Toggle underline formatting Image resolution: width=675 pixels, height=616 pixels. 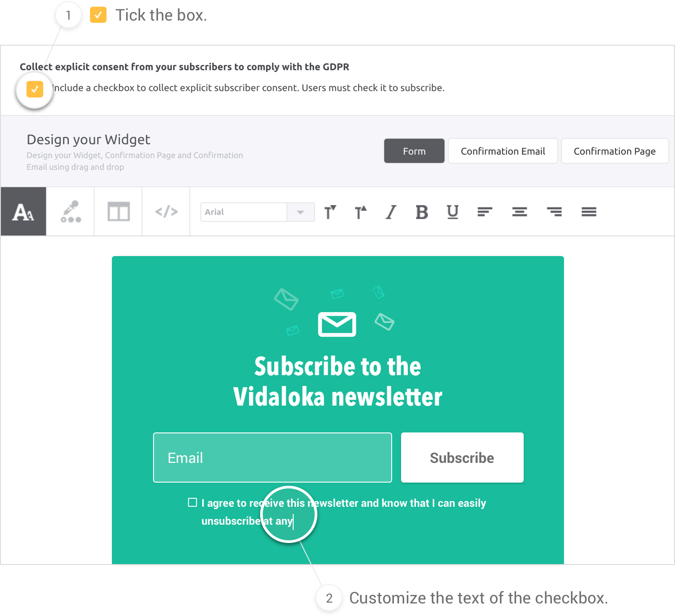click(x=453, y=212)
